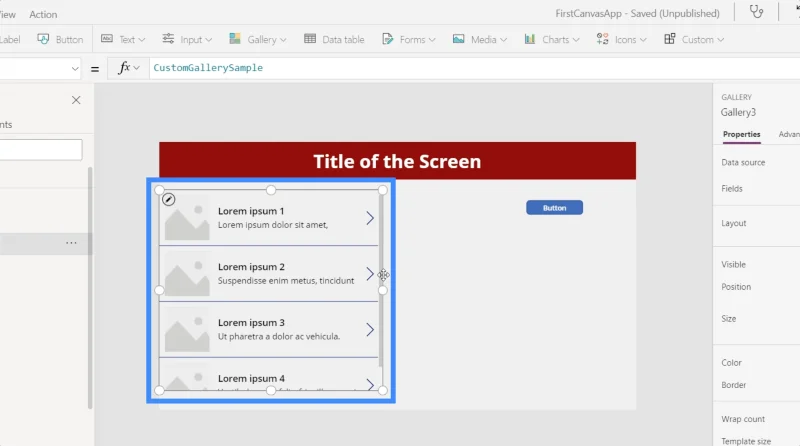800x446 pixels.
Task: Click the gallery edit pencil icon
Action: tap(169, 200)
